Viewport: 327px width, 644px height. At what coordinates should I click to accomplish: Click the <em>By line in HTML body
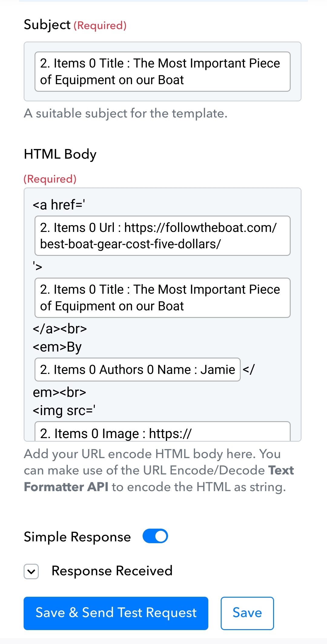coord(57,347)
